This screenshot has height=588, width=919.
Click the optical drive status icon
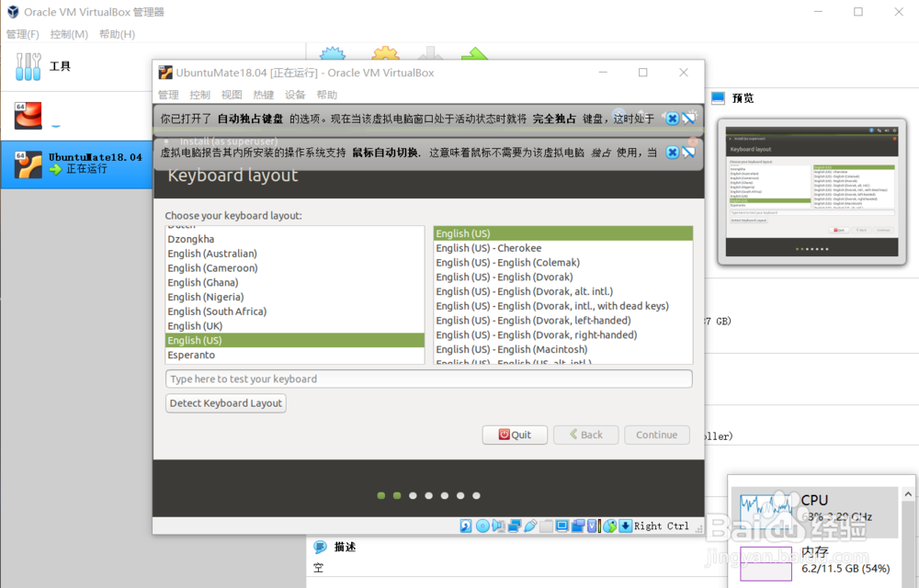(x=482, y=526)
